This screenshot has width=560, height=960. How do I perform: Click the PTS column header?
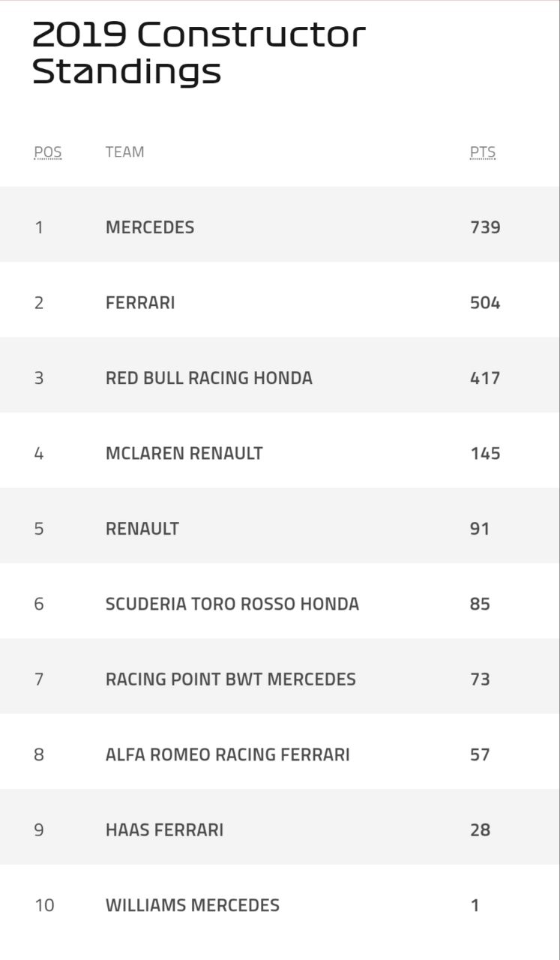[483, 152]
